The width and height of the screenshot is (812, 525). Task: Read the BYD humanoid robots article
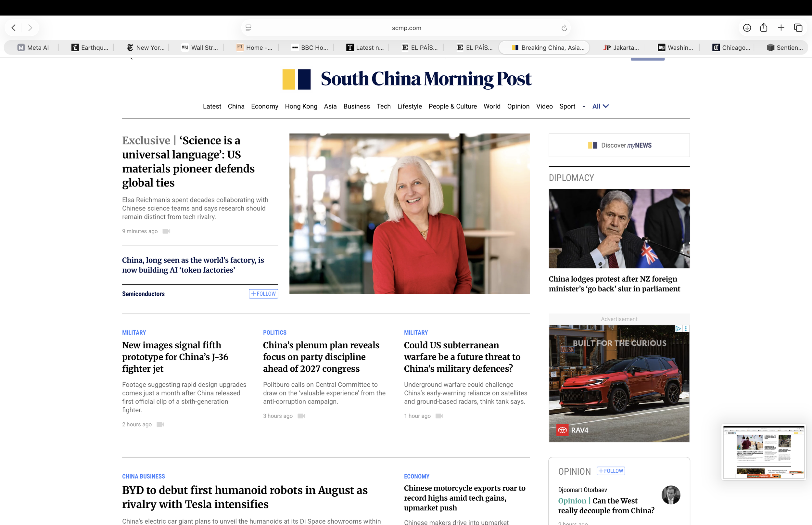(245, 497)
